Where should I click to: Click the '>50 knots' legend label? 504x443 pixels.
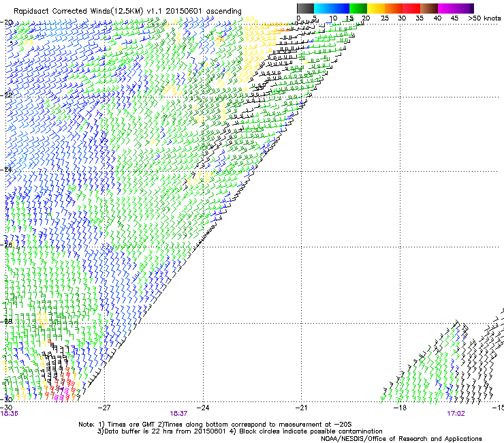pyautogui.click(x=484, y=18)
